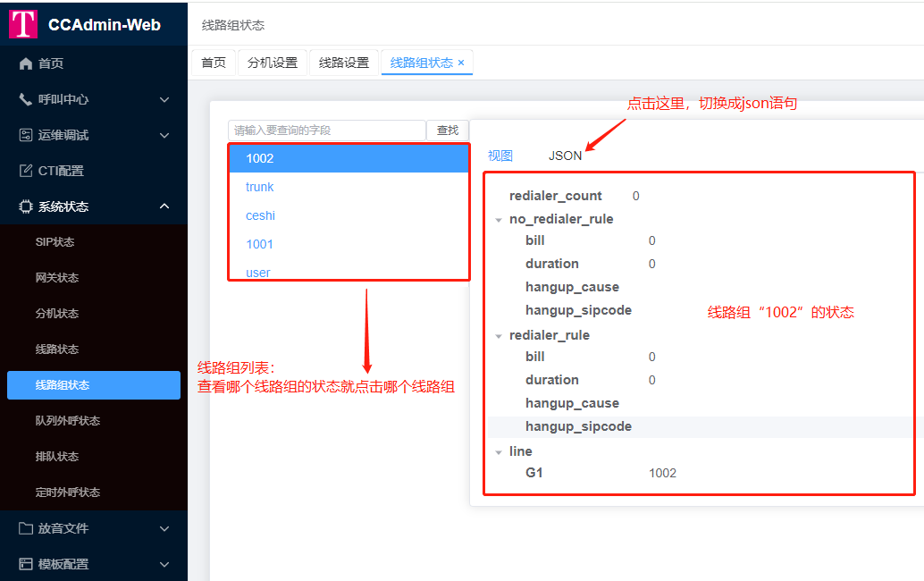Click the home icon beside 首页
Viewport: 924px width, 581px height.
(25, 63)
